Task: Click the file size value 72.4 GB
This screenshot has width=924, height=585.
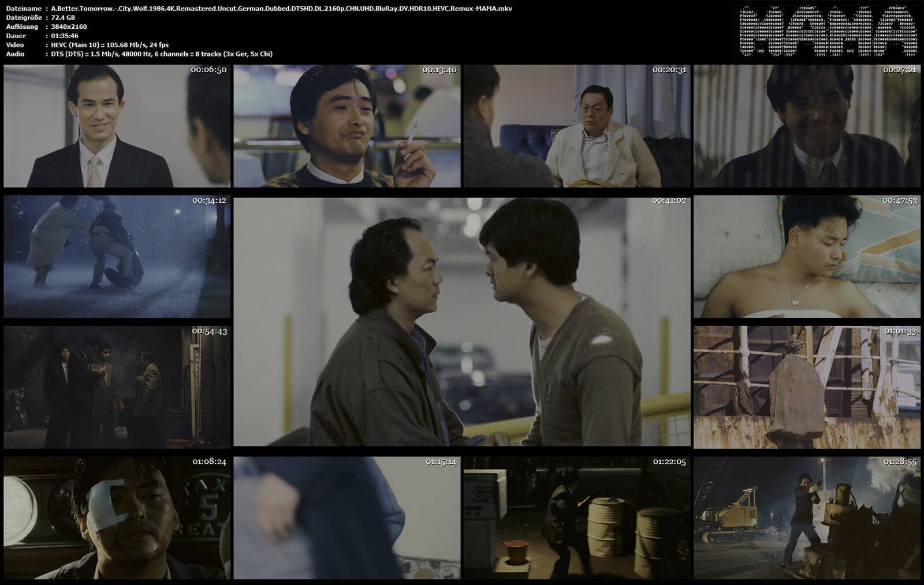Action: [x=63, y=17]
